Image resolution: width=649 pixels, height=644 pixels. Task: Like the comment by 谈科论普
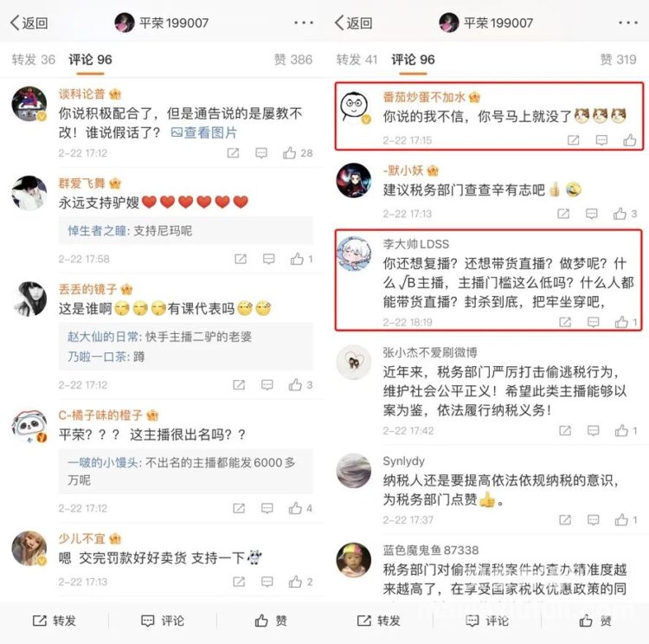click(297, 153)
